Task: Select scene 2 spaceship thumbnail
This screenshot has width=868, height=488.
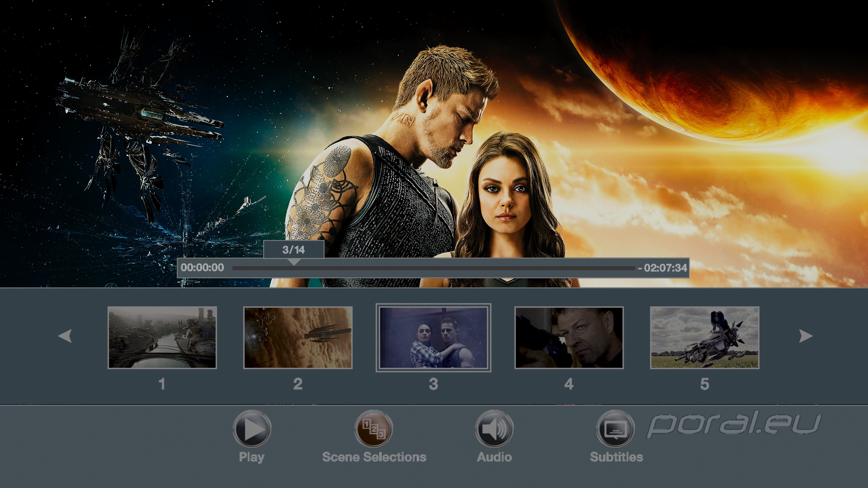Action: click(298, 338)
